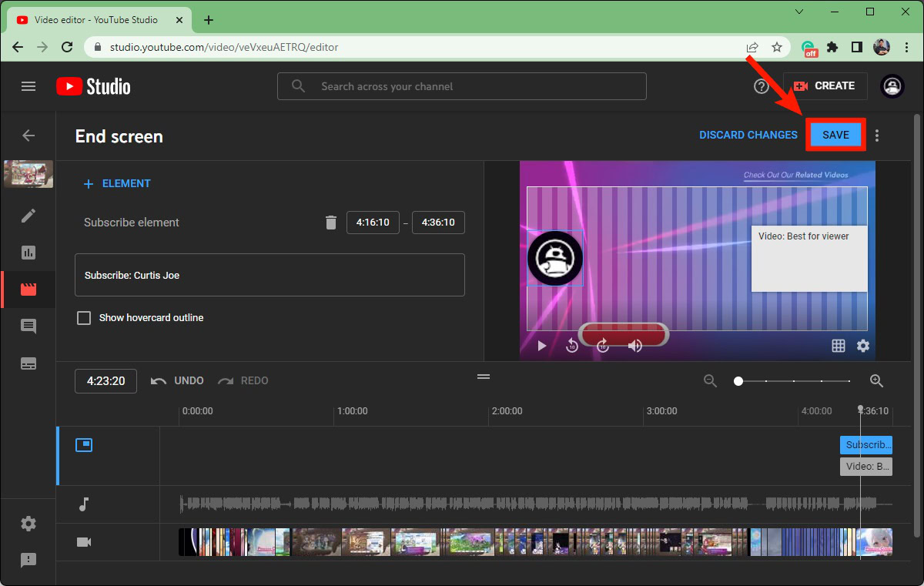This screenshot has width=924, height=586.
Task: Click the timeline zoom slider handle
Action: click(738, 381)
